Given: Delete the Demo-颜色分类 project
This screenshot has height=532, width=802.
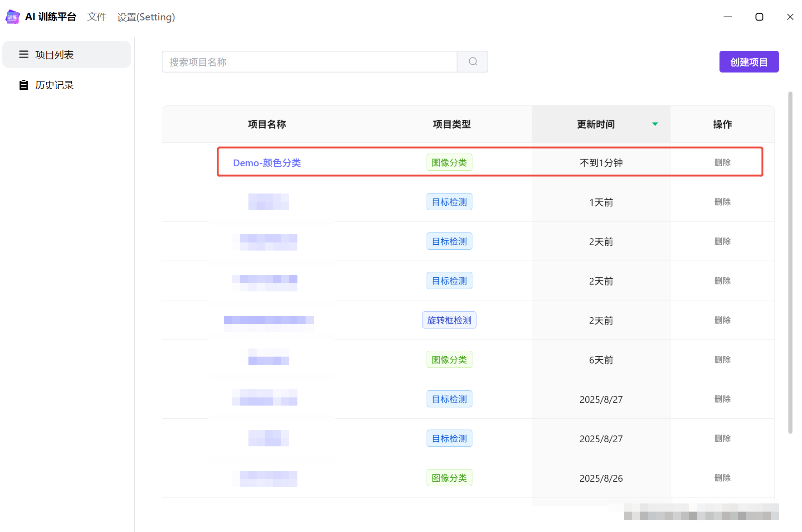Looking at the screenshot, I should [x=722, y=163].
